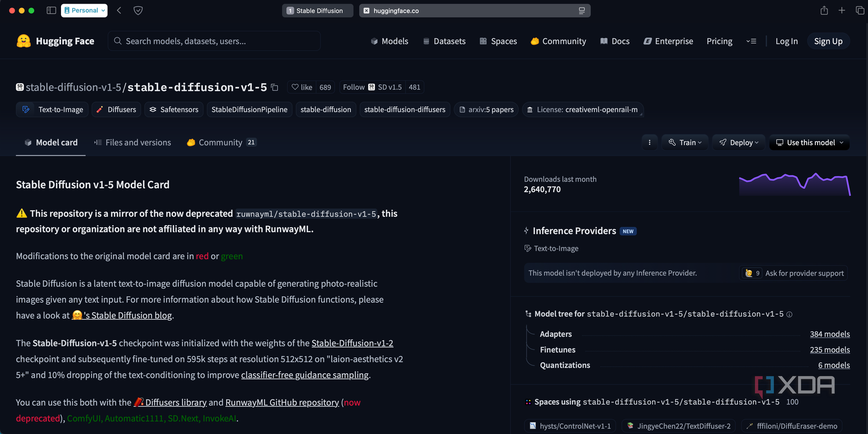This screenshot has width=868, height=434.
Task: Click the magnifier icon in search box
Action: pos(118,41)
